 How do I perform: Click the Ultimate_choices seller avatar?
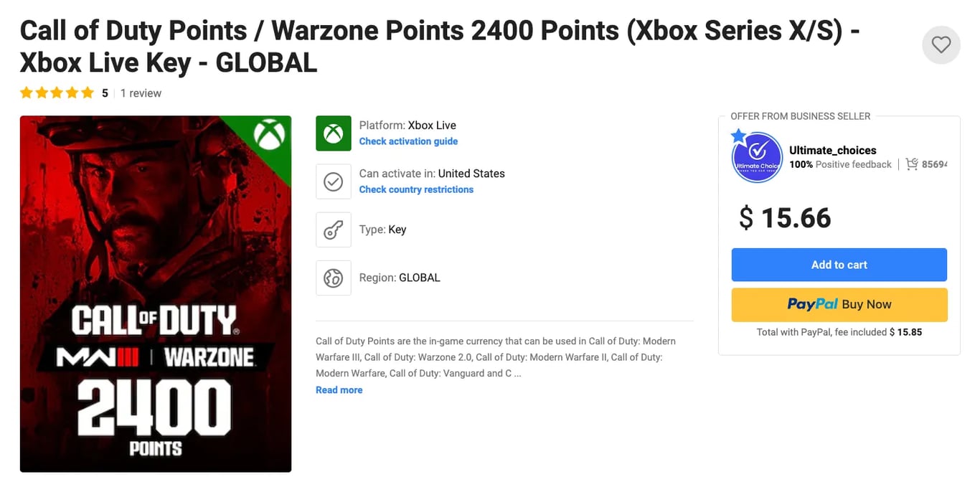(757, 157)
